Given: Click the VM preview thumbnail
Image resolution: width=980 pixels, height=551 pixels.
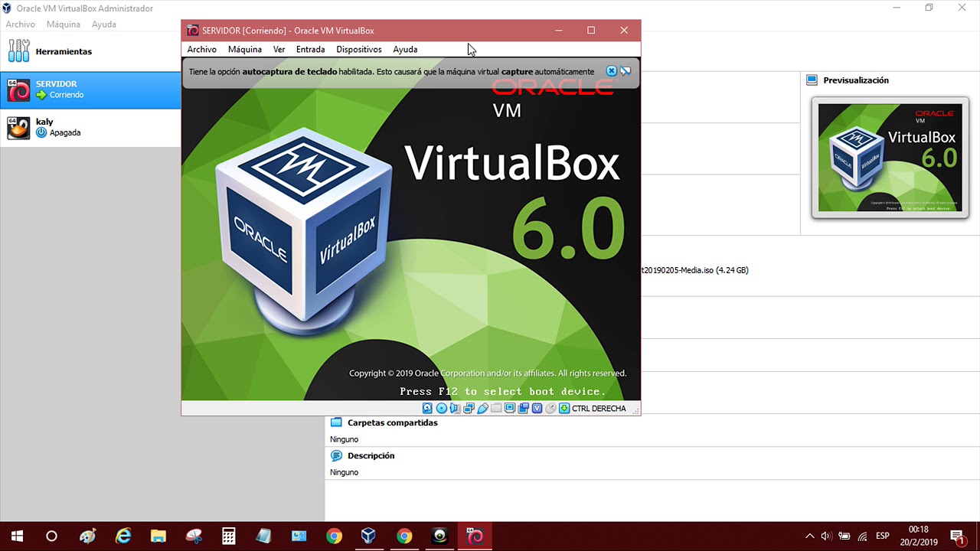Looking at the screenshot, I should point(890,158).
